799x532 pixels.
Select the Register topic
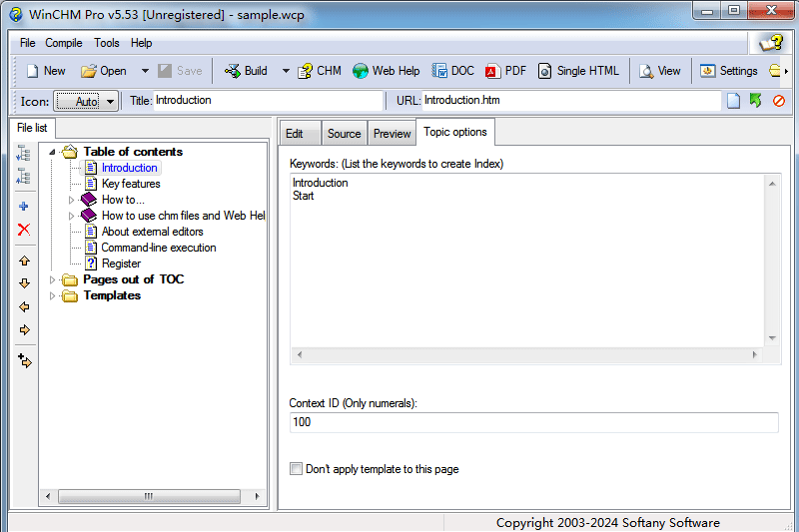tap(121, 264)
